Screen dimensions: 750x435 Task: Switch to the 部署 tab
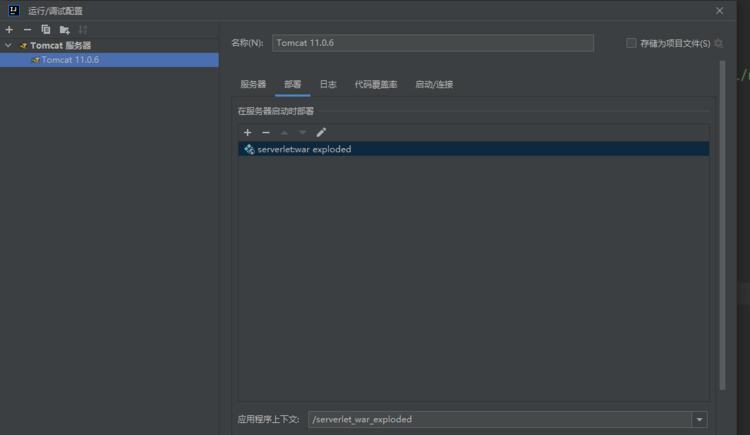293,85
